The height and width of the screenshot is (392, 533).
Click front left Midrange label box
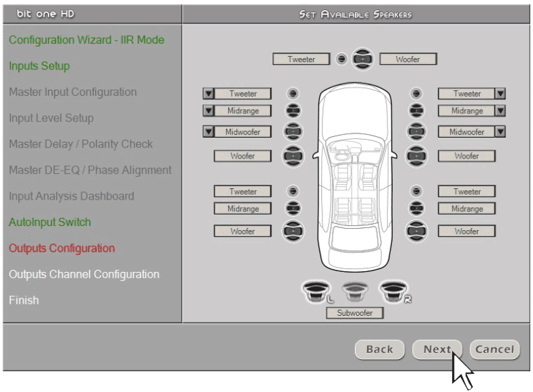(243, 111)
